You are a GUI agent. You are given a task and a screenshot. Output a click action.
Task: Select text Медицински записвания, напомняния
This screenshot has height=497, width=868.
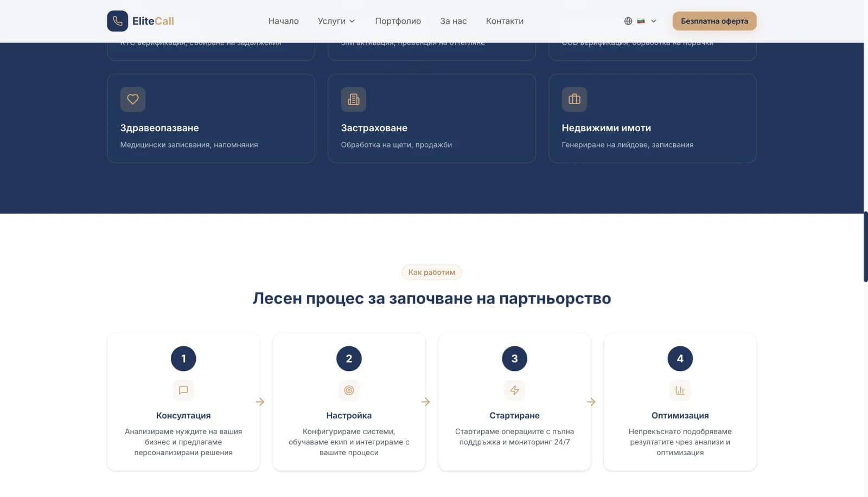(x=189, y=145)
